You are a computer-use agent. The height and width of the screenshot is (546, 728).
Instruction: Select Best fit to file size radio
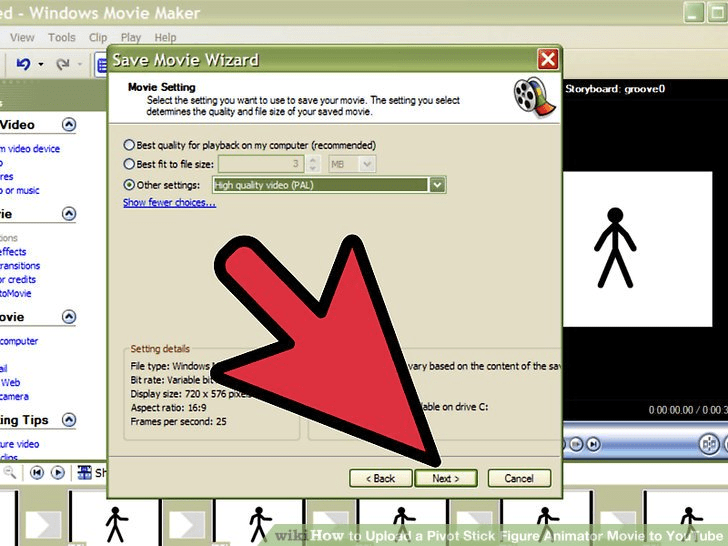(x=129, y=164)
